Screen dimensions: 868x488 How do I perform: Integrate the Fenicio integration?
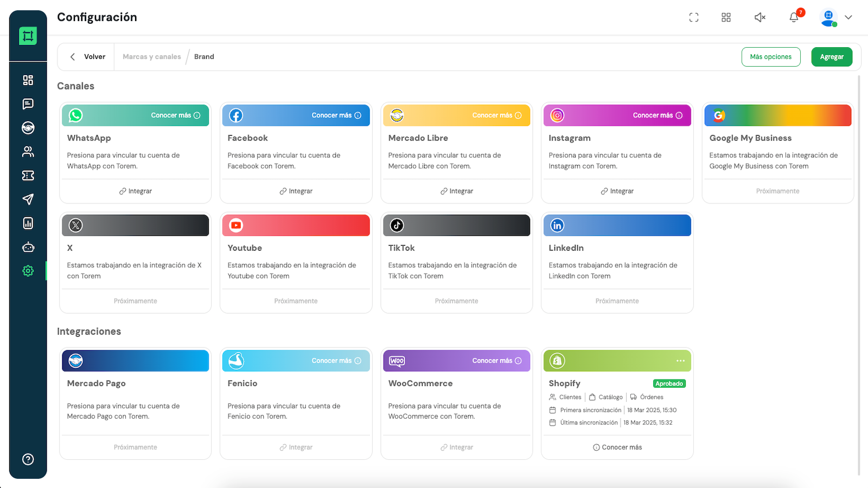(296, 447)
